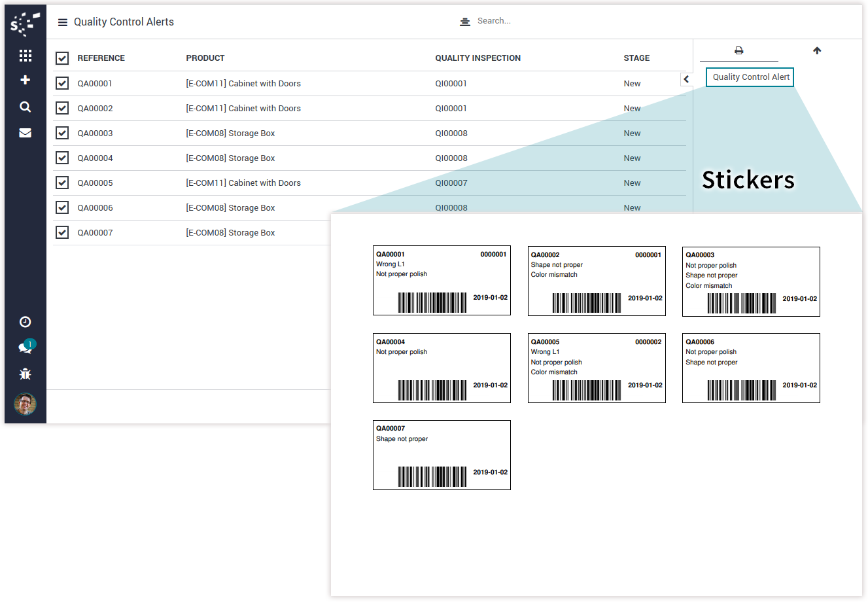
Task: Click the plus icon to create new
Action: (x=26, y=80)
